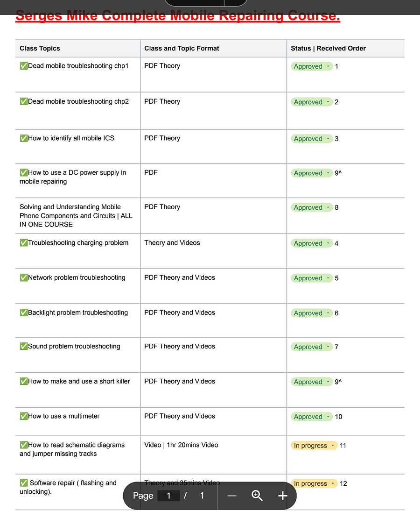Zoom out with the minus icon

(x=232, y=496)
